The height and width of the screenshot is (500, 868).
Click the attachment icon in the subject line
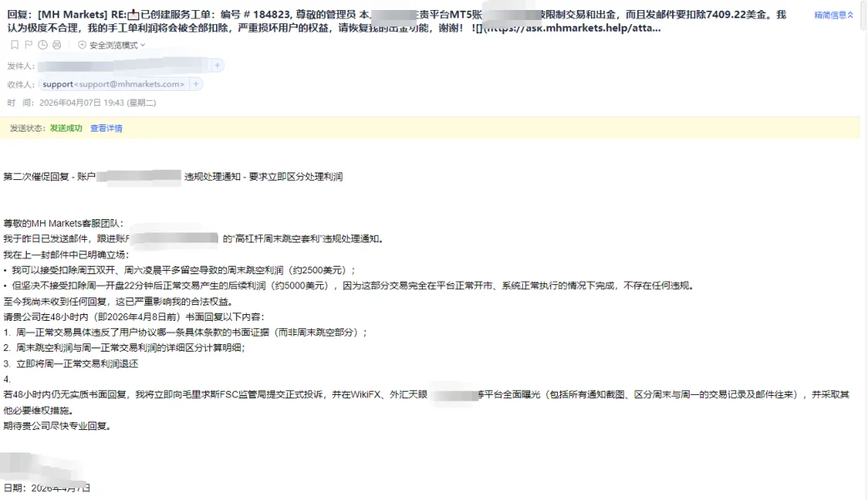pyautogui.click(x=133, y=15)
